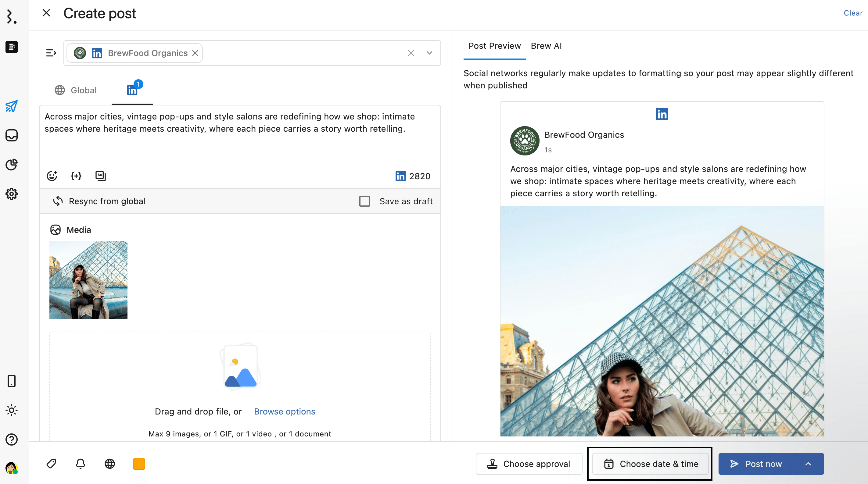Click the notification bell icon
Image resolution: width=868 pixels, height=484 pixels.
[80, 464]
